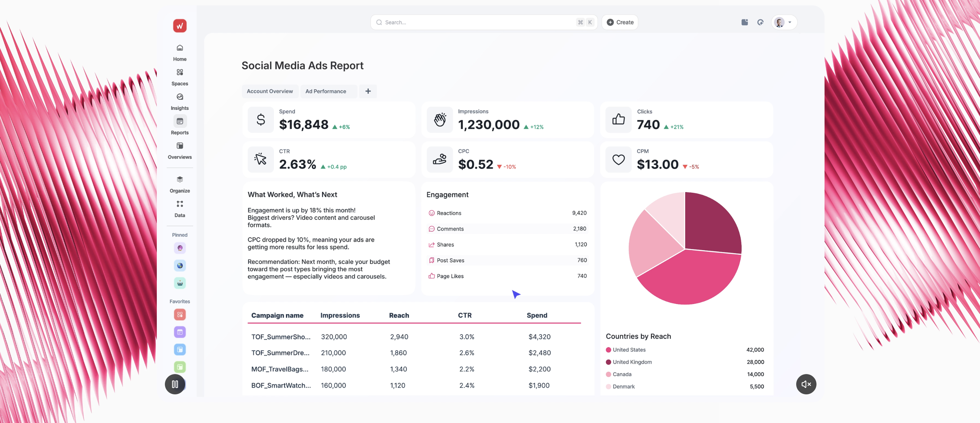980x423 pixels.
Task: Select the Account Overview tab
Action: pyautogui.click(x=270, y=91)
